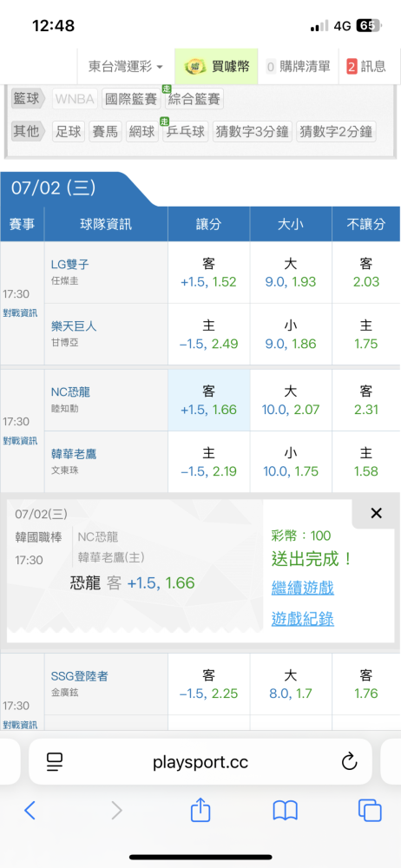Reload the playsport.cc page
This screenshot has height=868, width=401.
[x=349, y=762]
